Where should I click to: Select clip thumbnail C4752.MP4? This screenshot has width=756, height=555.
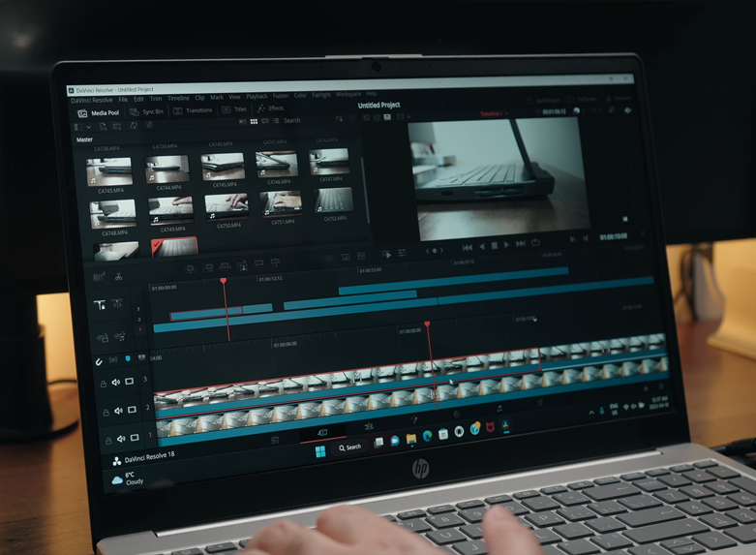333,200
